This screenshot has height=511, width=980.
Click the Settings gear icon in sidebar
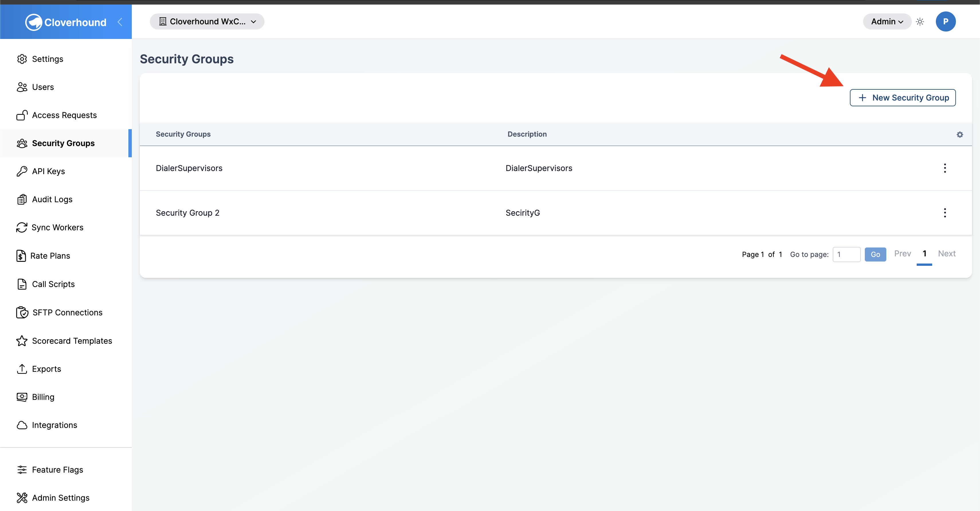tap(22, 59)
